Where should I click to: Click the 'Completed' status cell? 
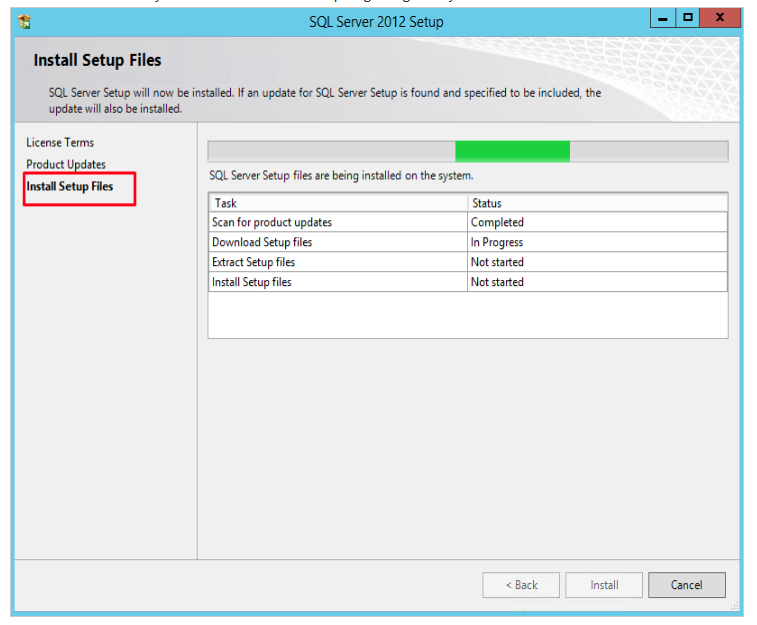(597, 222)
